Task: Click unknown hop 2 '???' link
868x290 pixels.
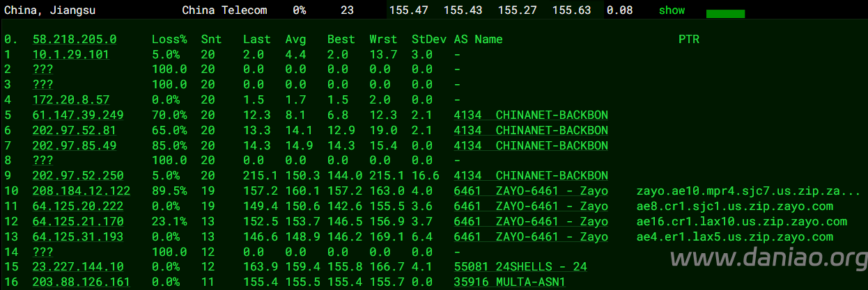Action: point(43,70)
